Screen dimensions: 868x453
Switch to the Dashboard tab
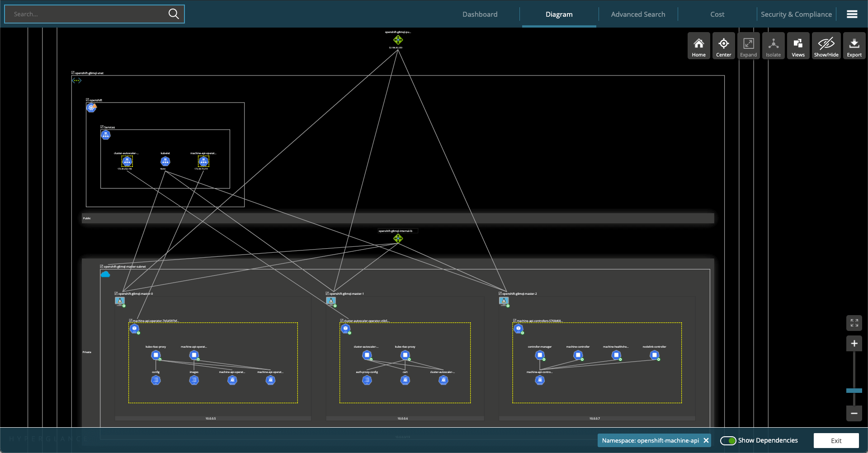point(480,14)
